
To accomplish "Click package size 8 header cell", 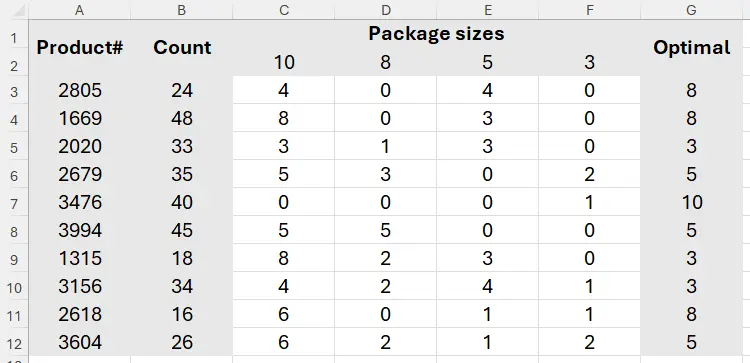I will click(x=386, y=62).
